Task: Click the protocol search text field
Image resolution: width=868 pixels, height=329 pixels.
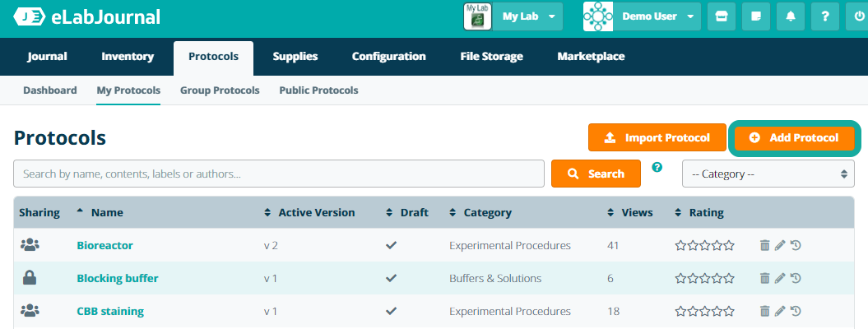Action: pos(278,174)
